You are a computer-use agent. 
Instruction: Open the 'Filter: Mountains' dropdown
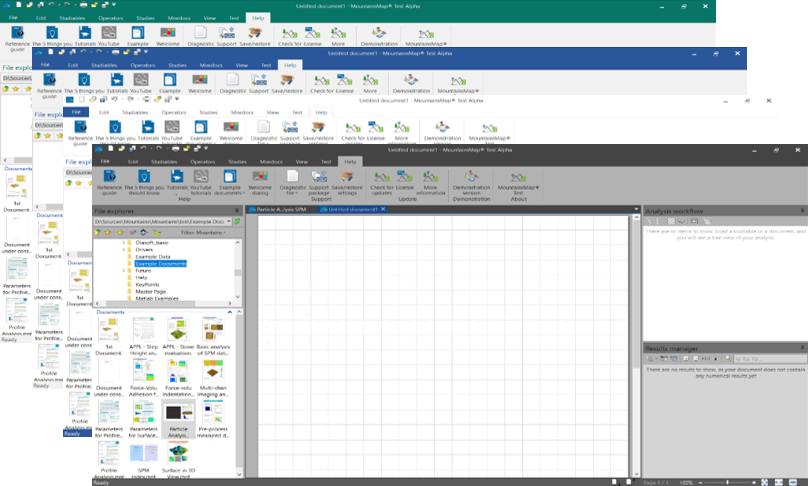pyautogui.click(x=203, y=232)
